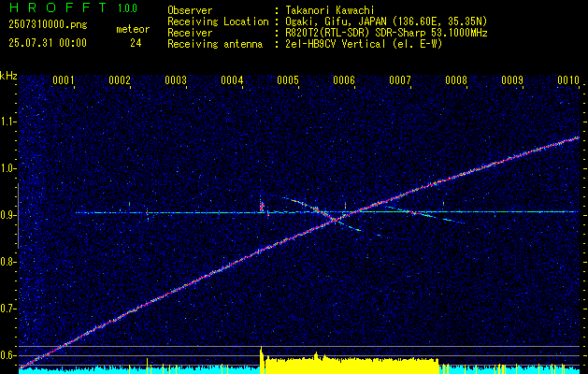
Task: Click time marker 0009
Action: [x=512, y=80]
